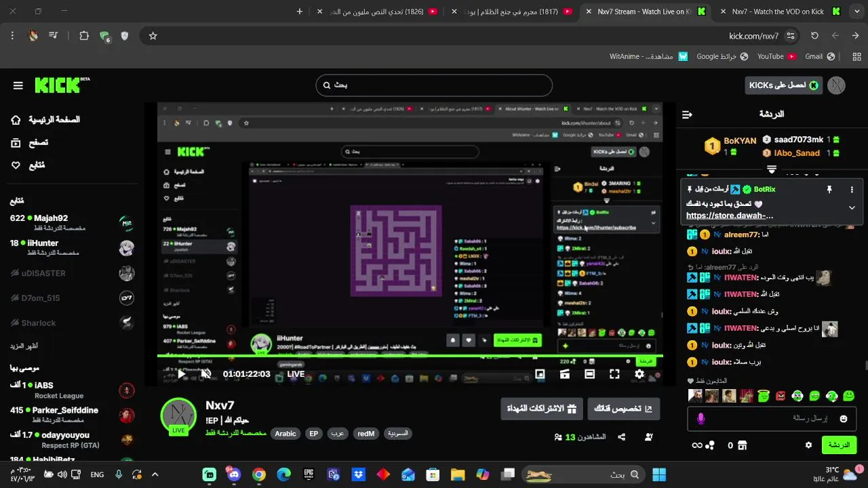
Task: Open chat settings gear
Action: click(x=808, y=445)
